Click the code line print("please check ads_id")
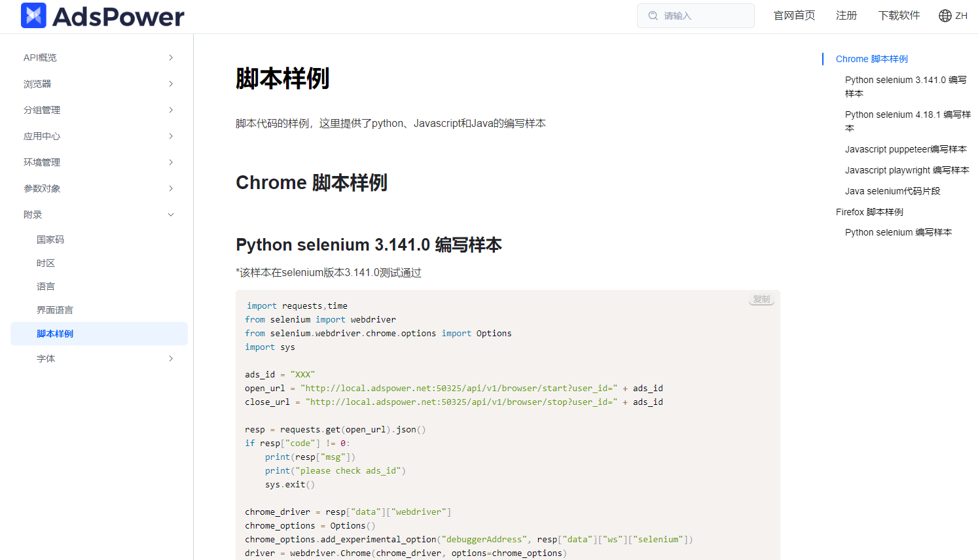 click(x=335, y=470)
